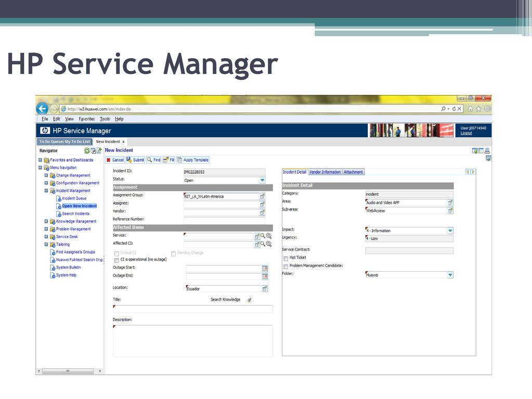Click the Fill toolbar button
The image size is (532, 399).
point(169,160)
